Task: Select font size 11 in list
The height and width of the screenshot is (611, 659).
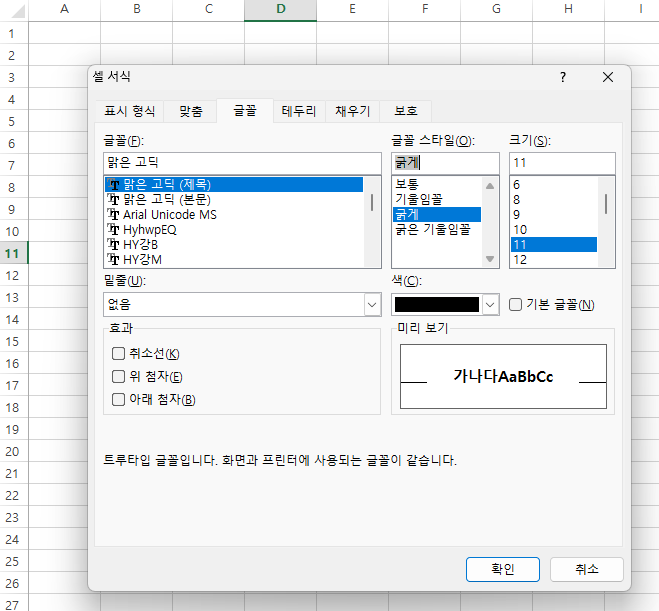Action: click(x=554, y=245)
